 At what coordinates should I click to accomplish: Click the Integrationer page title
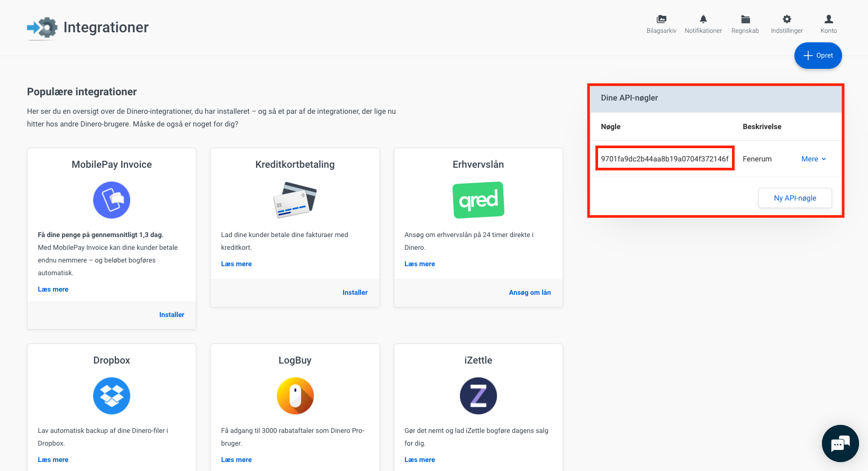[106, 28]
